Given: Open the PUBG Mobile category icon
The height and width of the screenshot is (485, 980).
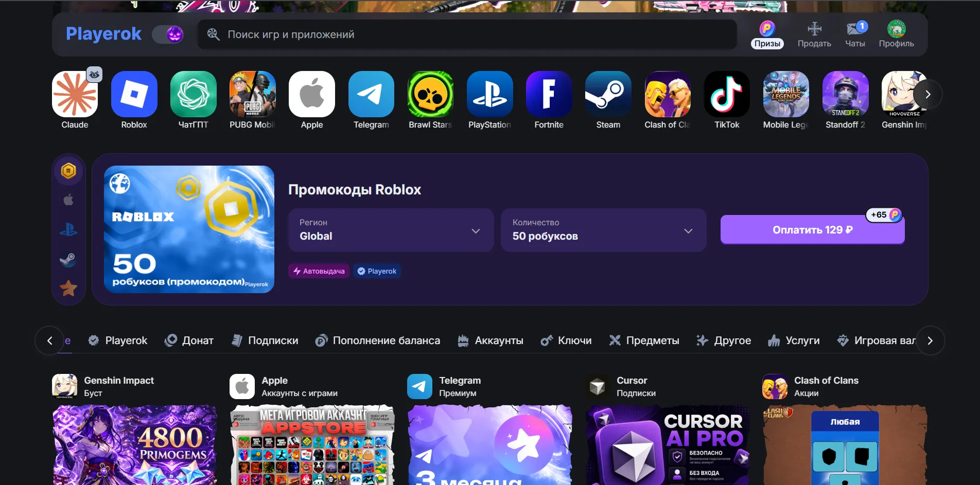Looking at the screenshot, I should pos(253,94).
